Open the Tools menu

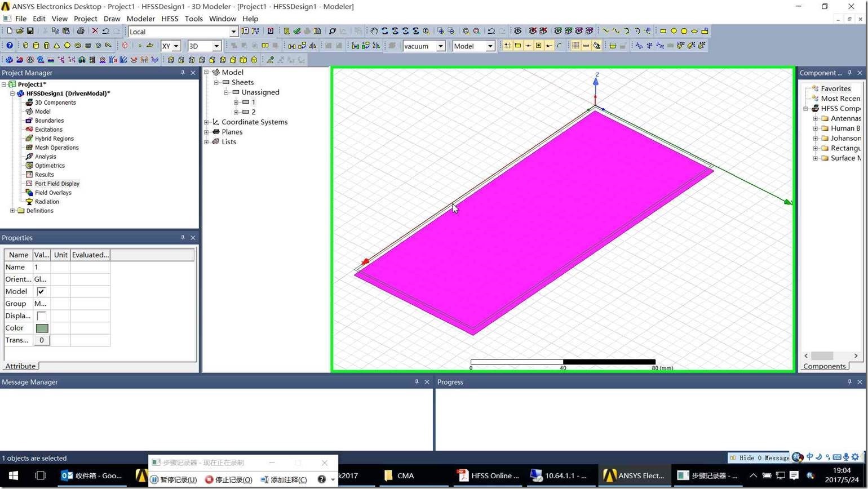[193, 19]
